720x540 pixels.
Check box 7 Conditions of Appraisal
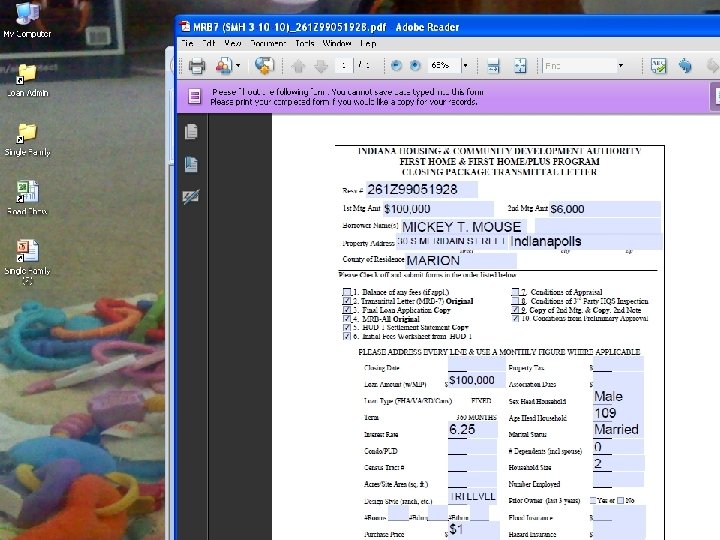pos(515,292)
